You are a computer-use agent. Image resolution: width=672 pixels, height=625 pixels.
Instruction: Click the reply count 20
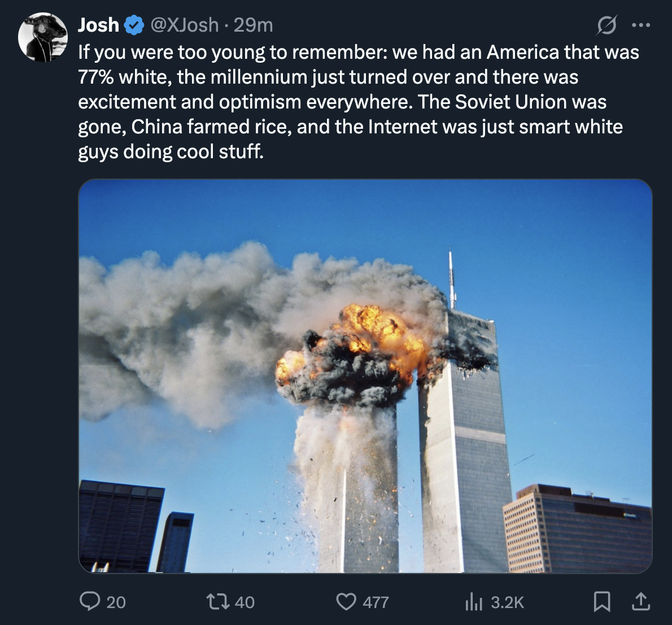click(116, 602)
